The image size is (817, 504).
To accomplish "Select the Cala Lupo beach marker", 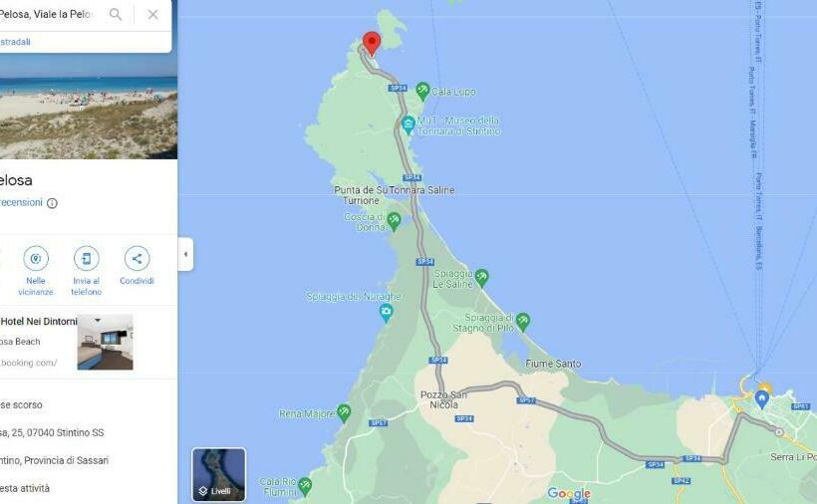I will pyautogui.click(x=422, y=92).
